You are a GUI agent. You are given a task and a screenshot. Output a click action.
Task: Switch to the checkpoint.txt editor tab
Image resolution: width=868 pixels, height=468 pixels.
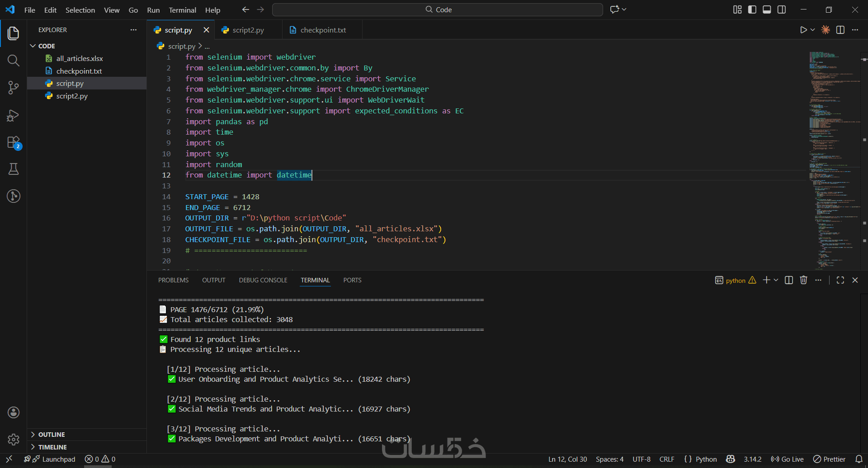[x=323, y=30]
